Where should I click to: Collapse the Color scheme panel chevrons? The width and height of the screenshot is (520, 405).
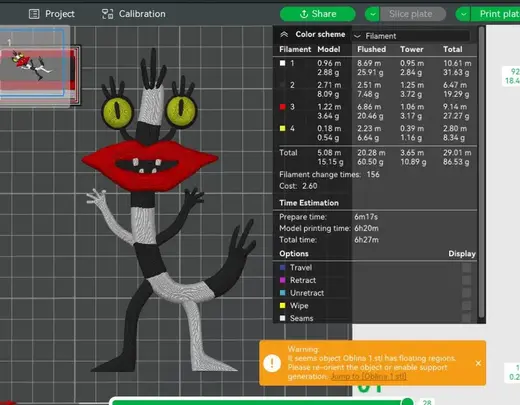pyautogui.click(x=284, y=34)
